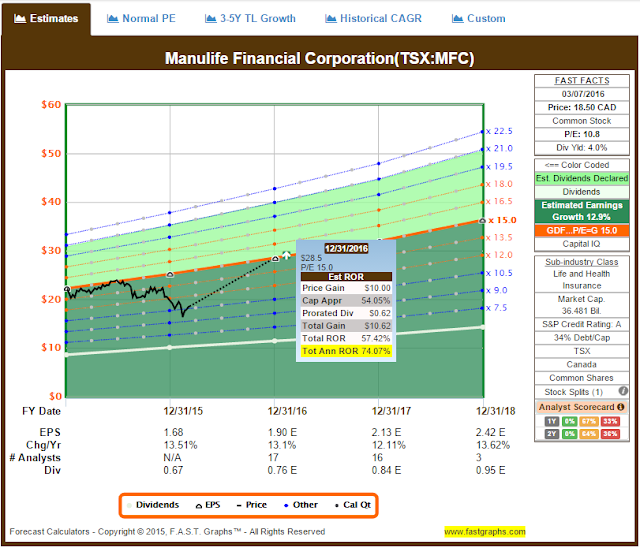This screenshot has width=640, height=548.
Task: Click the GDF...P/E=G 15.0 orange swatch
Action: pyautogui.click(x=582, y=231)
